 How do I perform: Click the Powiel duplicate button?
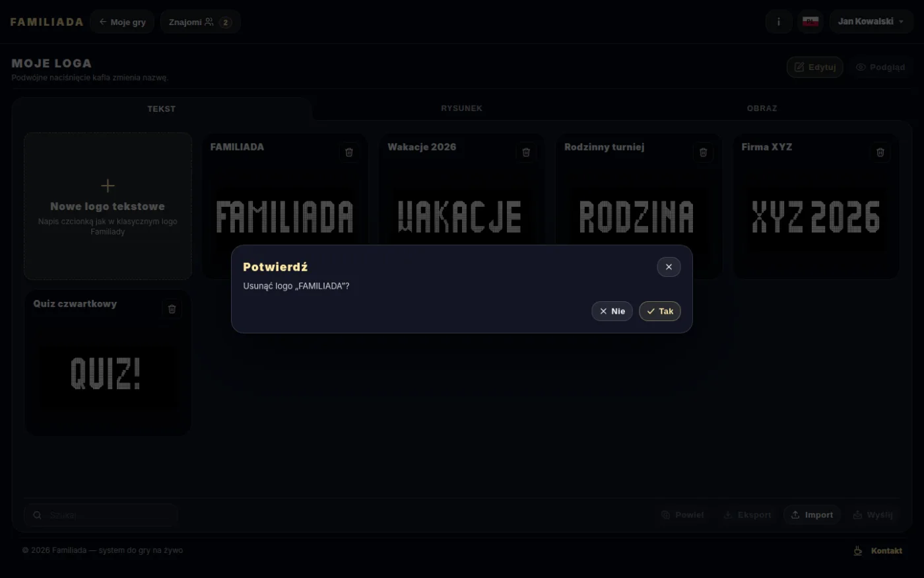682,515
